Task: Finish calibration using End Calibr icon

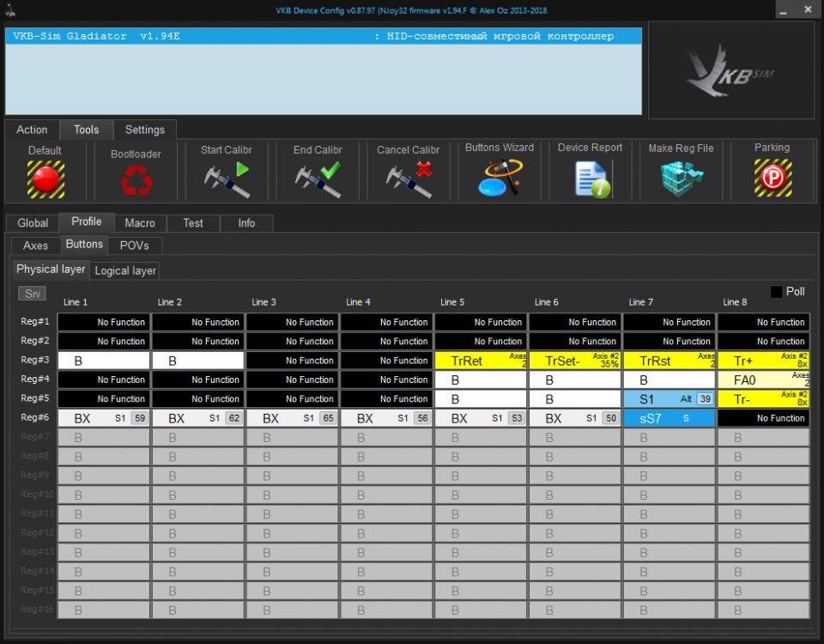Action: click(317, 179)
